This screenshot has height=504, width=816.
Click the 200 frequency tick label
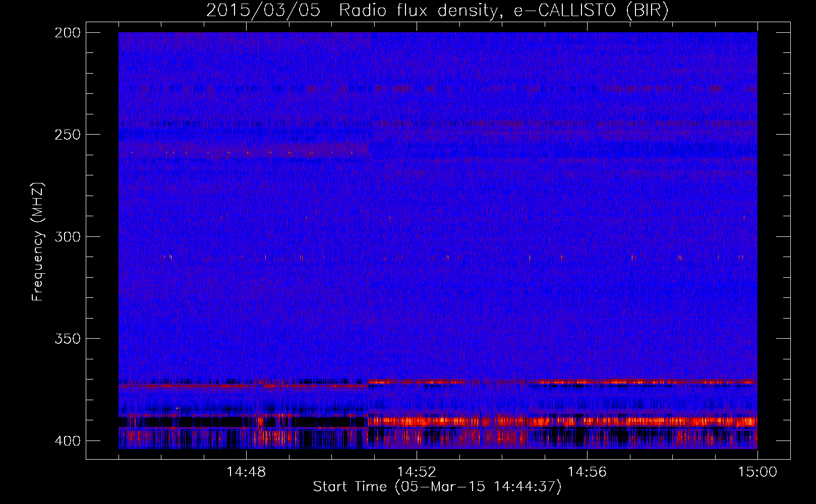coord(67,33)
